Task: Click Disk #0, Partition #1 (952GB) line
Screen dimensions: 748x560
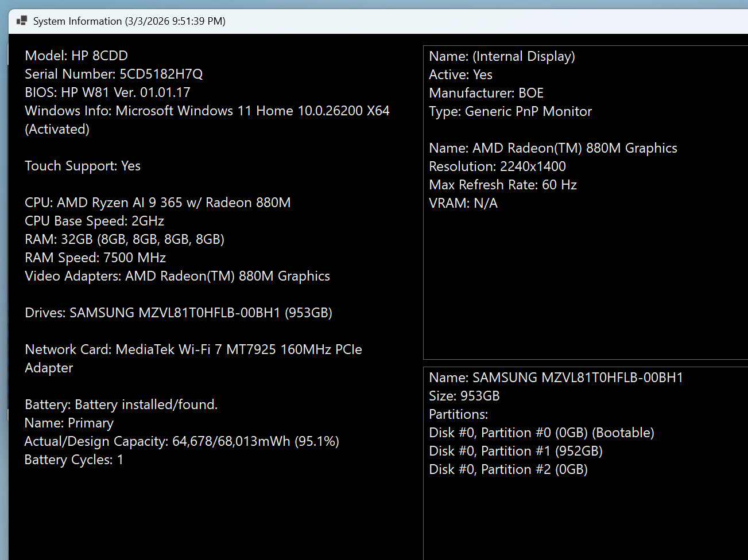Action: pos(516,451)
